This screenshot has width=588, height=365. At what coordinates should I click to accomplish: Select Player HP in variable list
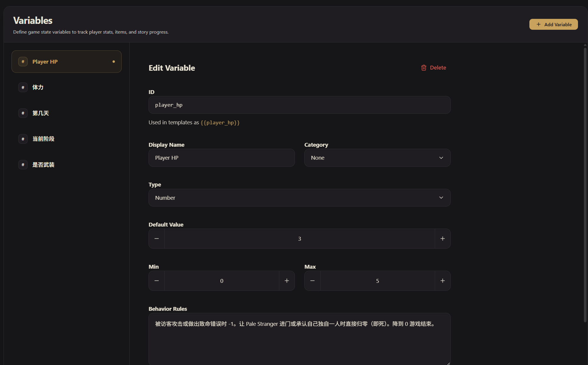[x=67, y=62]
